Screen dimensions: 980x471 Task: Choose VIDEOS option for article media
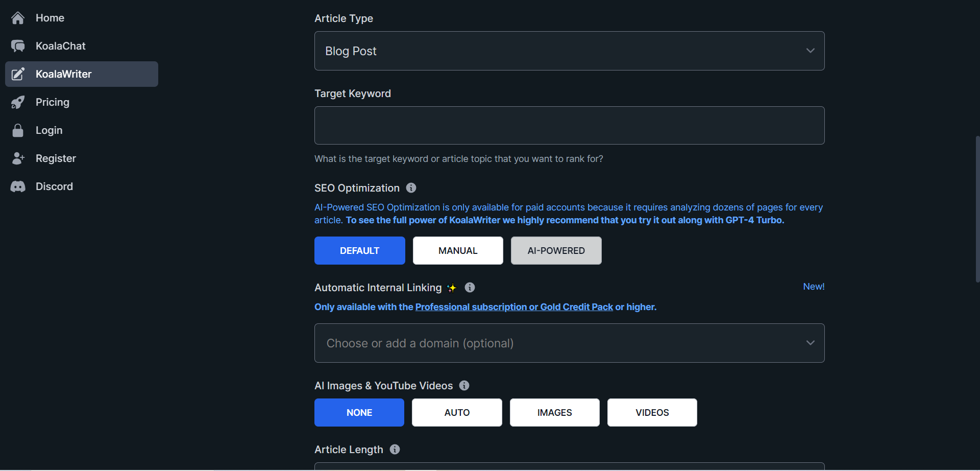click(x=652, y=412)
